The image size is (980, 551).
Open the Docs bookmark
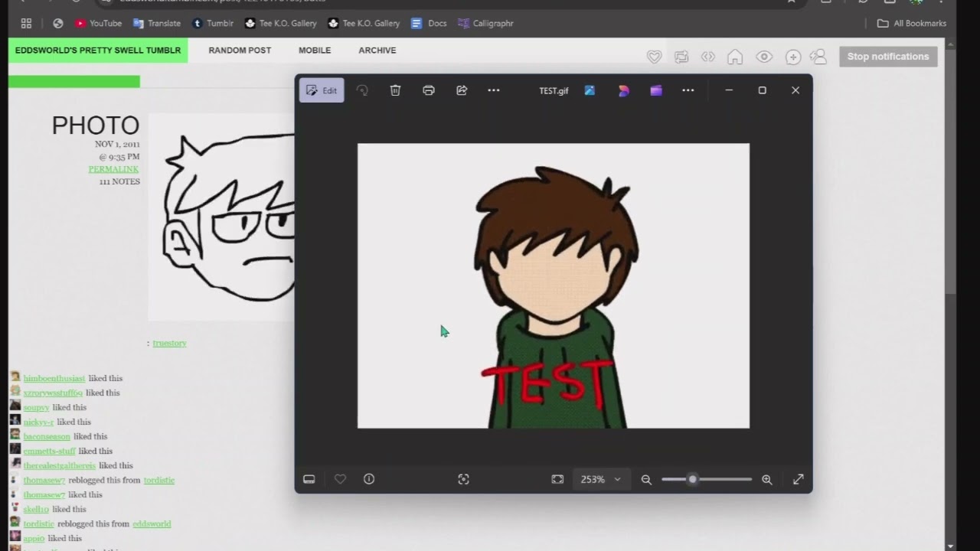[x=429, y=23]
